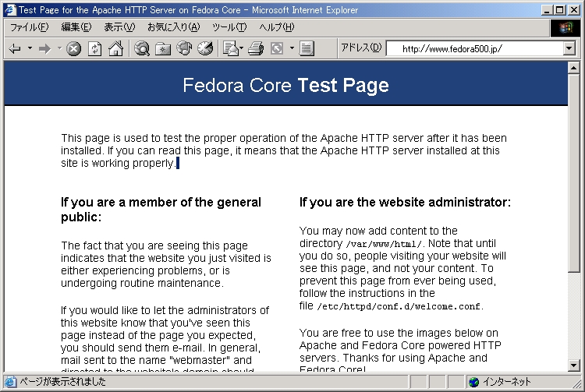Screen dimensions: 585x392
Task: Click the vertical scrollbar up arrow
Action: 573,68
